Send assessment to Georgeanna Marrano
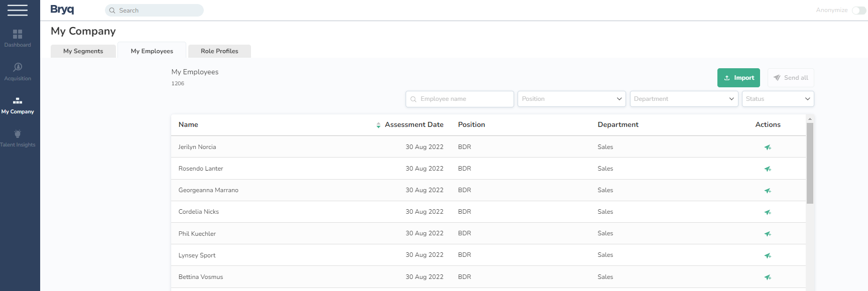 [x=767, y=191]
